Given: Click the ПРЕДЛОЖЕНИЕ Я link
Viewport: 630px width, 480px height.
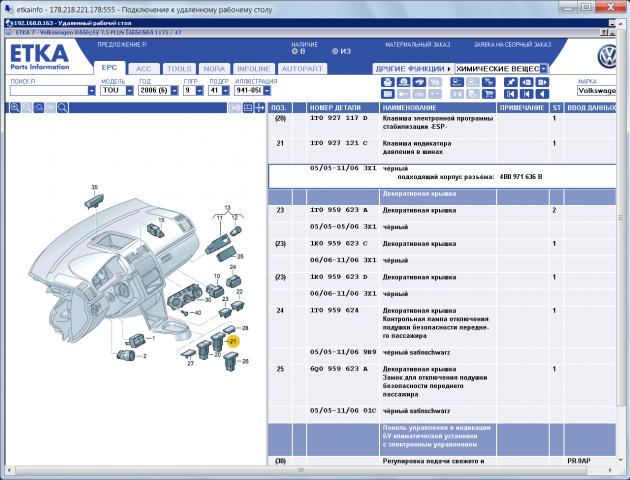Looking at the screenshot, I should point(122,45).
